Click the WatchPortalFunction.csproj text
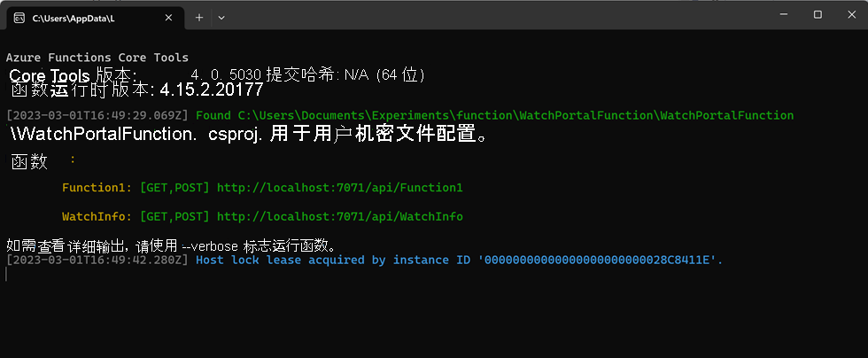The height and width of the screenshot is (358, 868). [124, 136]
